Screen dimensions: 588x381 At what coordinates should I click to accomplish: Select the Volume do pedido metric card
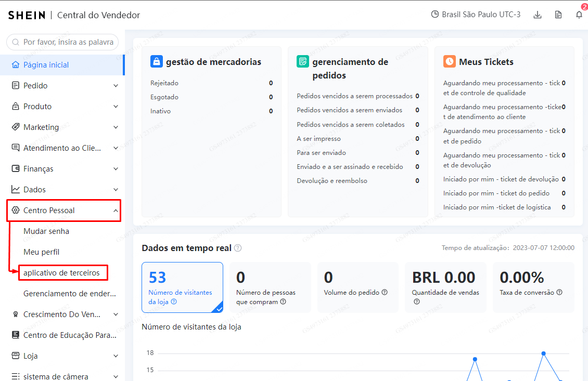point(356,287)
